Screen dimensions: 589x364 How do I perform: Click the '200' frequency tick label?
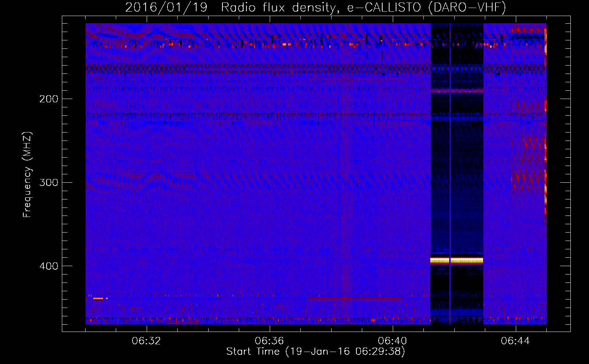(49, 99)
